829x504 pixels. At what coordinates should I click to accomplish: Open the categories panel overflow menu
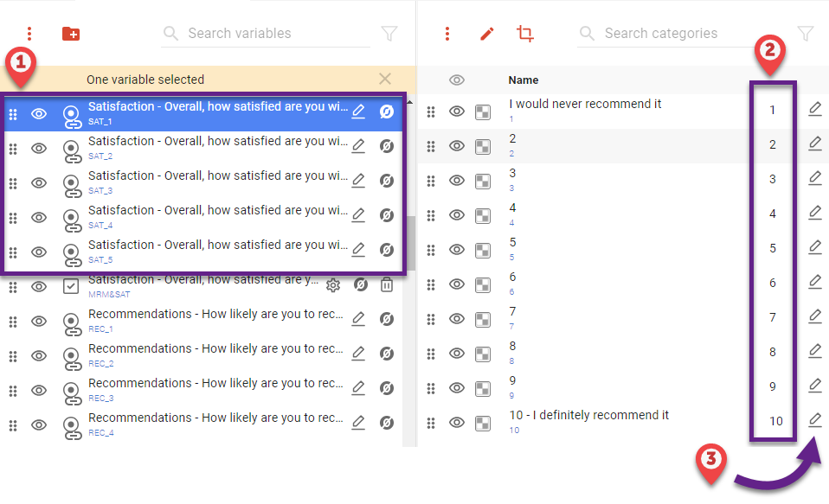coord(447,33)
